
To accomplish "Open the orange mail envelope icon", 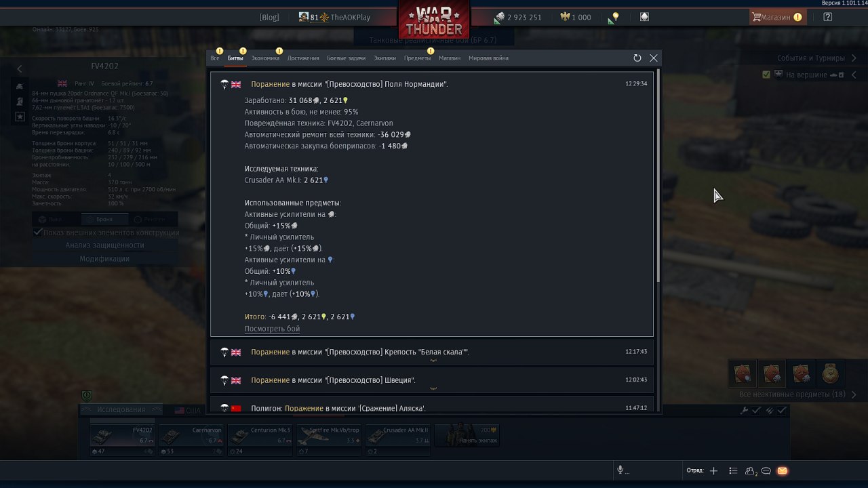I will pyautogui.click(x=782, y=470).
